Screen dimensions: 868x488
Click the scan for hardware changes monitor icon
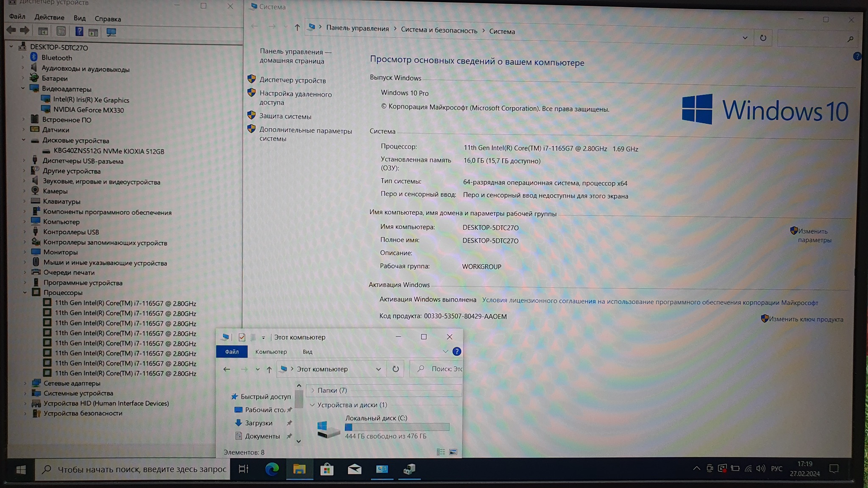pyautogui.click(x=111, y=32)
